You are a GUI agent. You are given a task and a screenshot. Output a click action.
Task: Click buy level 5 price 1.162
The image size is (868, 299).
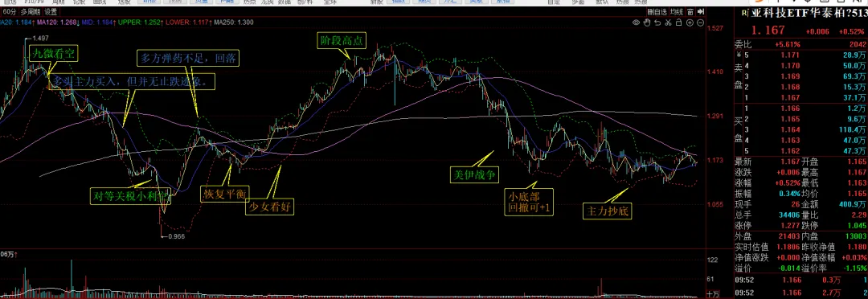pos(792,150)
